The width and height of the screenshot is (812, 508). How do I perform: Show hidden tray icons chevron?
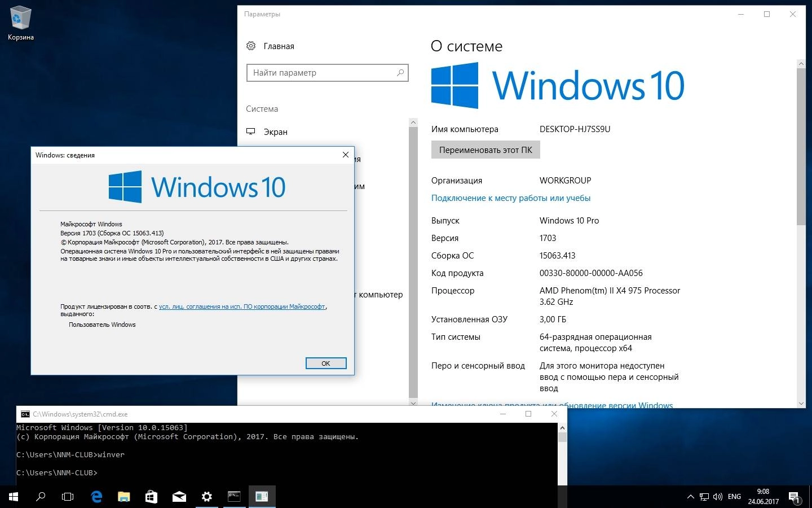pos(690,497)
